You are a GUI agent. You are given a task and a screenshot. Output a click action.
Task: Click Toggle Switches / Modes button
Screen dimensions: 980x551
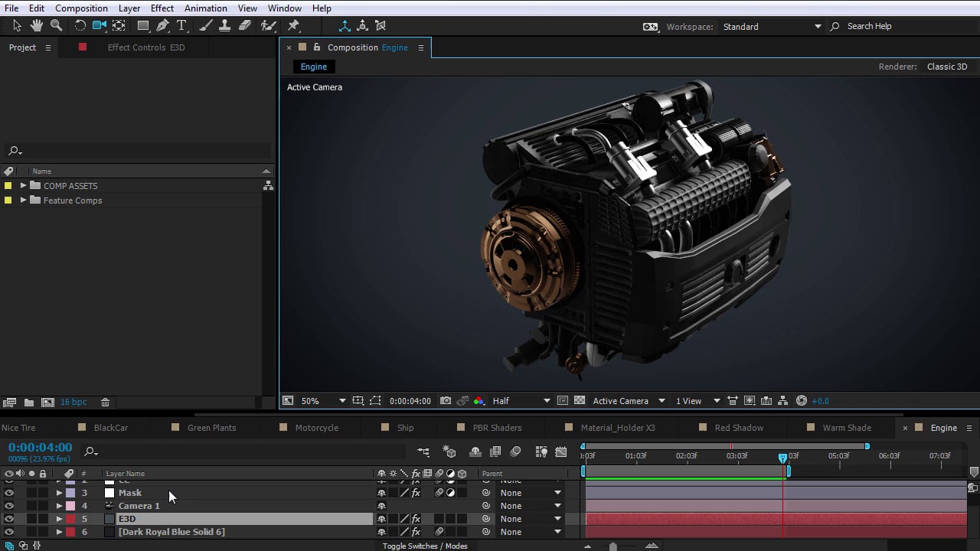tap(425, 546)
